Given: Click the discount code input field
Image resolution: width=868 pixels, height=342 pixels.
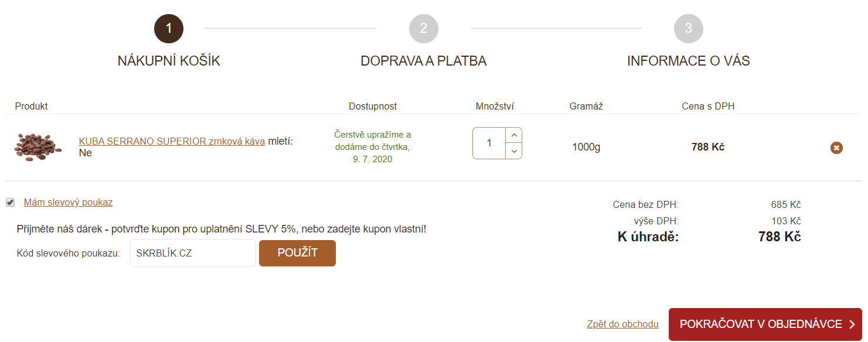Looking at the screenshot, I should (x=193, y=253).
